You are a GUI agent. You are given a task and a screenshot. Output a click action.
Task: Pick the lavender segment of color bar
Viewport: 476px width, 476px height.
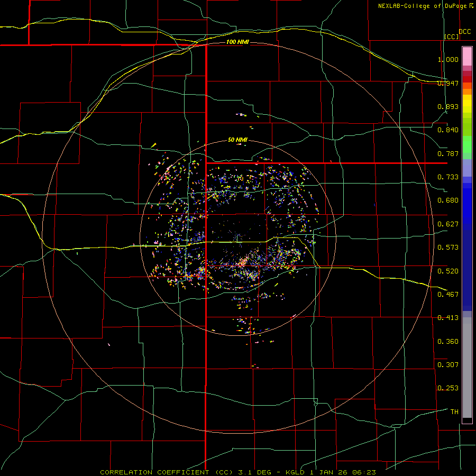[x=467, y=168]
